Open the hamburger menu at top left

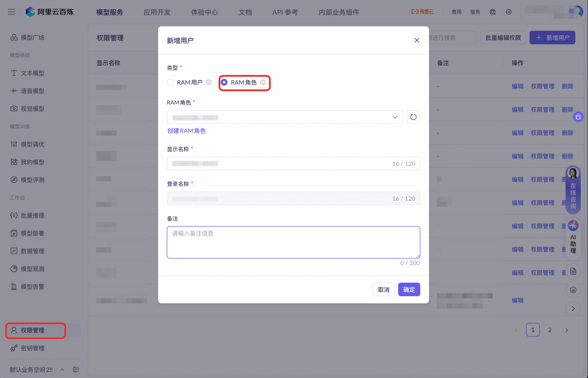(x=11, y=12)
